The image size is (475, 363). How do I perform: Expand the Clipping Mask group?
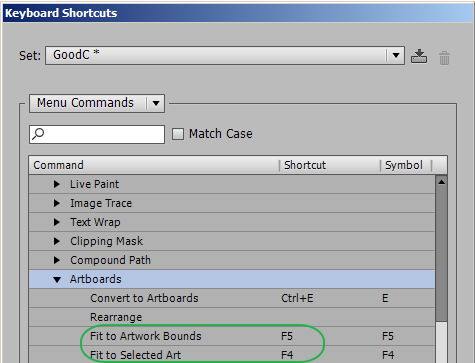57,241
